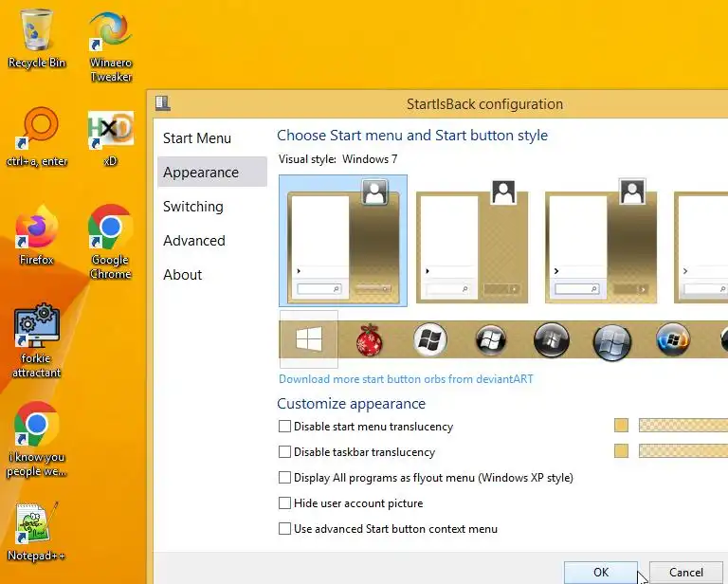Check 'Display All programs as flyout menu'
Screen dimensions: 728x584
coord(284,477)
